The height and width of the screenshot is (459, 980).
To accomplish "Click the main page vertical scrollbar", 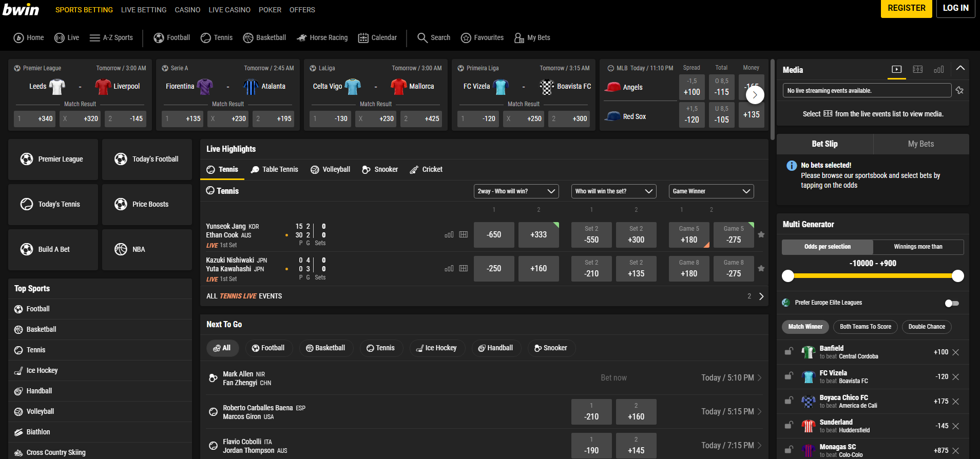I will pyautogui.click(x=773, y=100).
